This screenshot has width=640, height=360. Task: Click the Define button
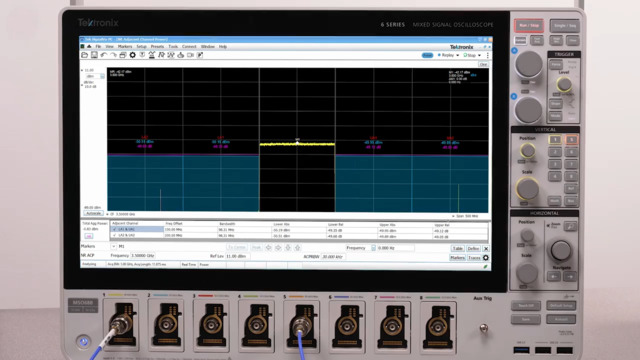[473, 249]
